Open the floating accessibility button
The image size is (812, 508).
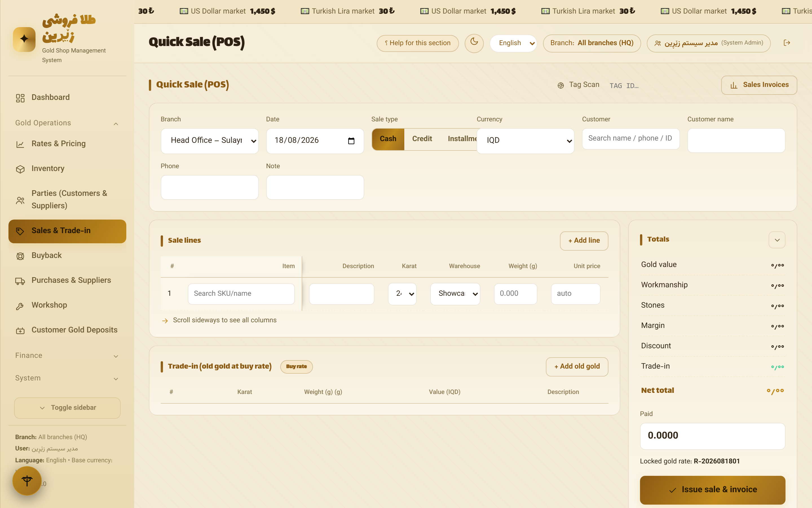click(x=27, y=480)
